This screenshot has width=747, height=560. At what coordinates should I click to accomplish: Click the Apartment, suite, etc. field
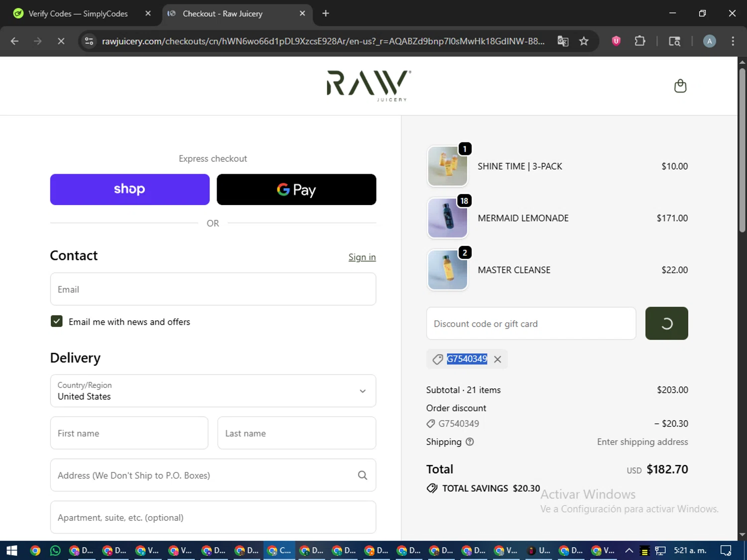213,517
